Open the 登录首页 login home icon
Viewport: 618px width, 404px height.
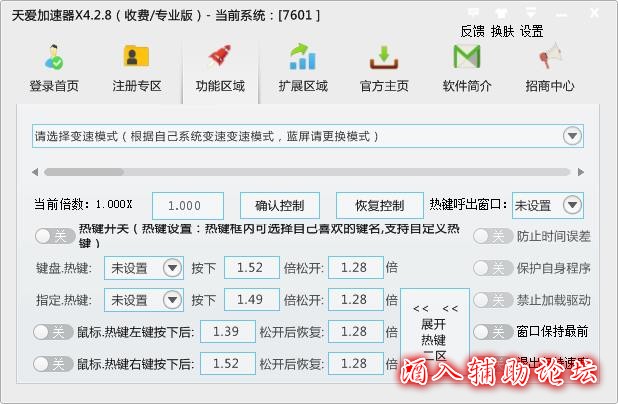coord(54,58)
